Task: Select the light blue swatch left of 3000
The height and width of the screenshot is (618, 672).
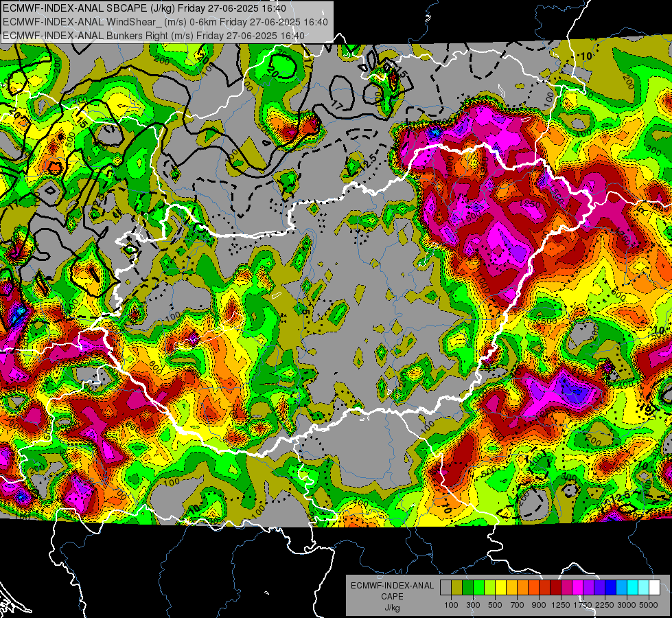Action: (621, 588)
